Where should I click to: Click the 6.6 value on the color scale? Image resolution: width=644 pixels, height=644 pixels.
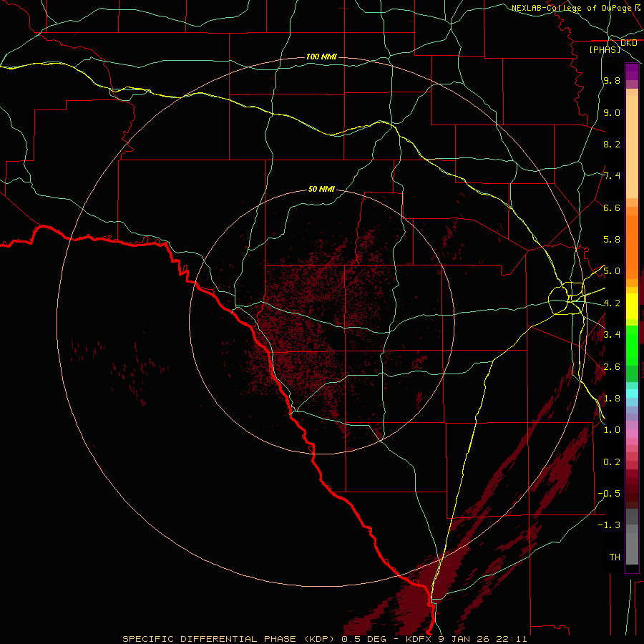tap(612, 208)
